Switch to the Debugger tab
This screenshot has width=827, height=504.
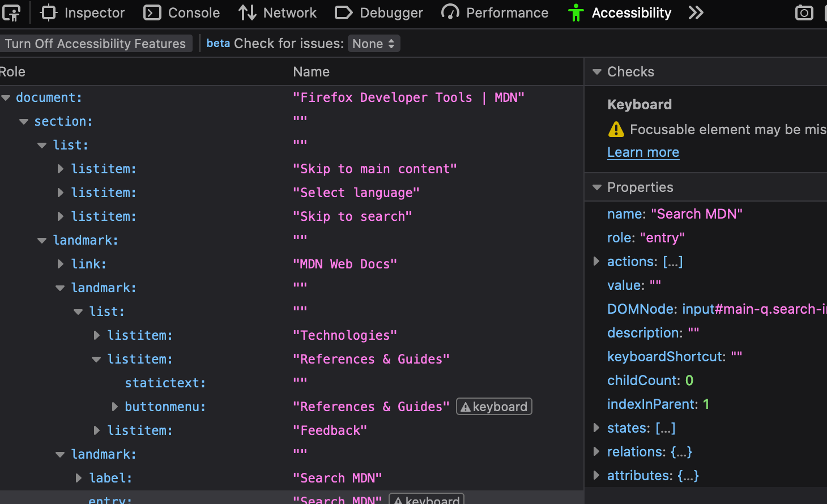click(379, 12)
